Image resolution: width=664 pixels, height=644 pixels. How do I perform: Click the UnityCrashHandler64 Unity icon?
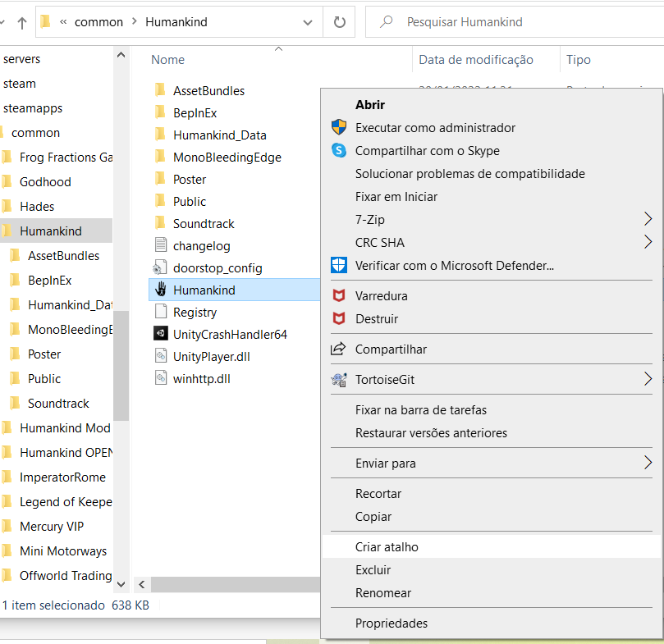(x=161, y=334)
